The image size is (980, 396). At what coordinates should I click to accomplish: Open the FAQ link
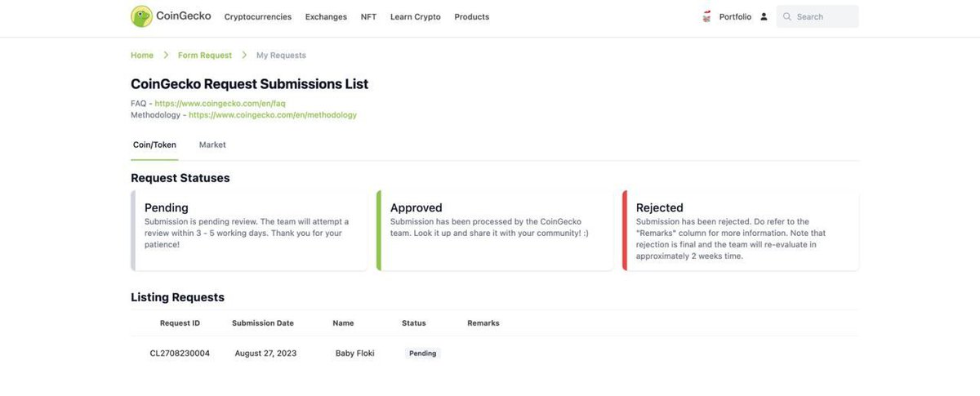tap(220, 104)
